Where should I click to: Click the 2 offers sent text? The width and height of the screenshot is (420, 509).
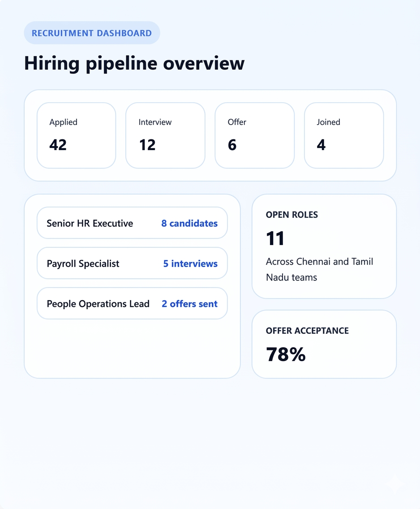point(189,303)
